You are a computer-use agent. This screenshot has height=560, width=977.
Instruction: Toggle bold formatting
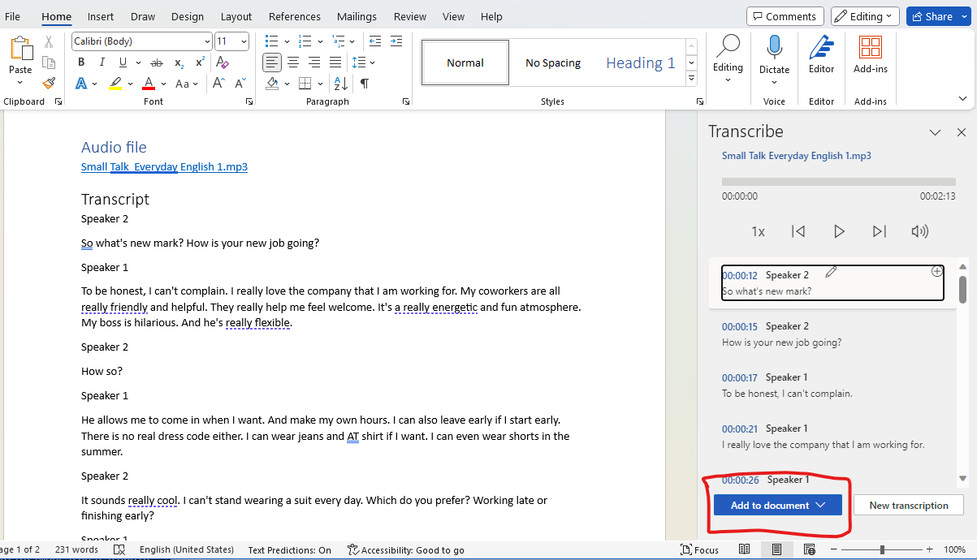pyautogui.click(x=80, y=62)
